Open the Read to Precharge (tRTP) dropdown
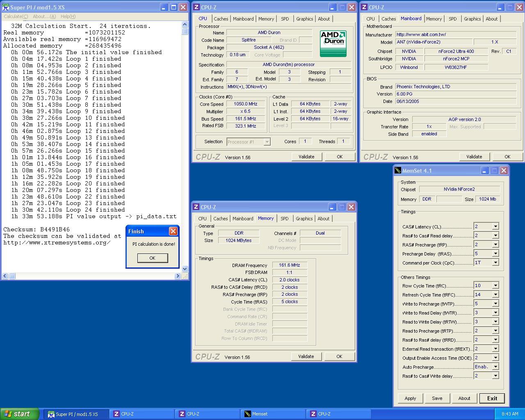Image resolution: width=525 pixels, height=420 pixels. pyautogui.click(x=495, y=331)
